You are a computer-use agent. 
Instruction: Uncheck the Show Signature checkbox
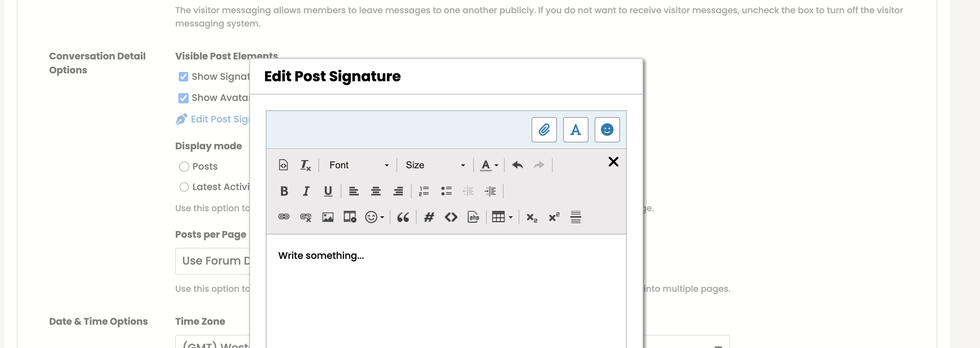tap(183, 77)
